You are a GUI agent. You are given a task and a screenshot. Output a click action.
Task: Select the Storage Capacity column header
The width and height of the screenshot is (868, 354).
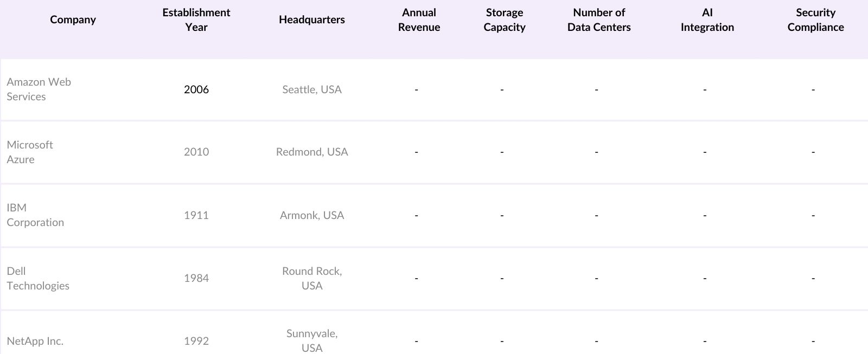point(505,20)
